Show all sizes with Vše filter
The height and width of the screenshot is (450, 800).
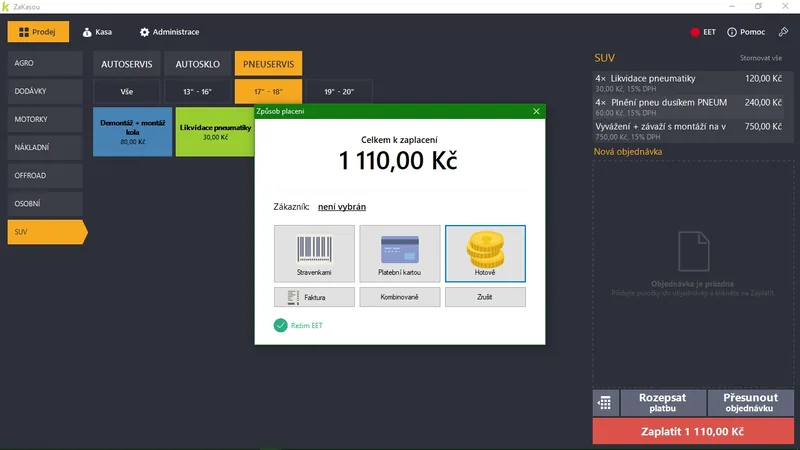[x=127, y=92]
